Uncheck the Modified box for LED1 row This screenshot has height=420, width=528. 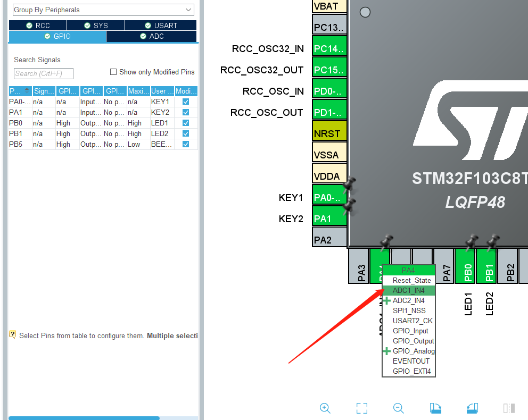pos(186,123)
